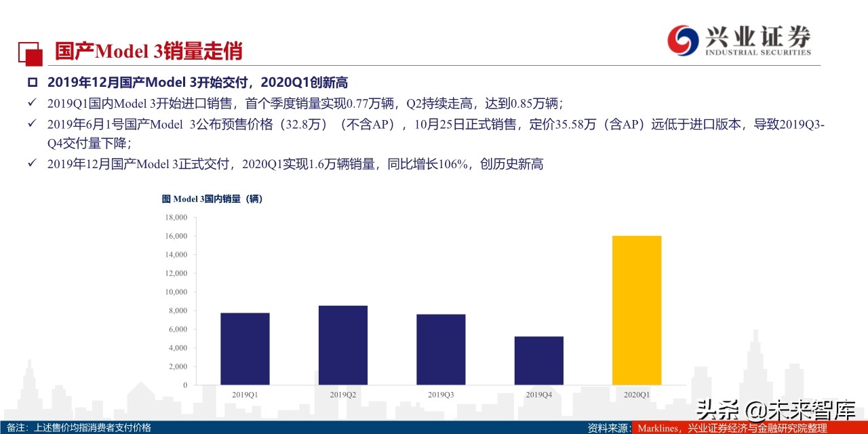
Task: Click the 2019Q3 bar in the chart
Action: (x=441, y=349)
